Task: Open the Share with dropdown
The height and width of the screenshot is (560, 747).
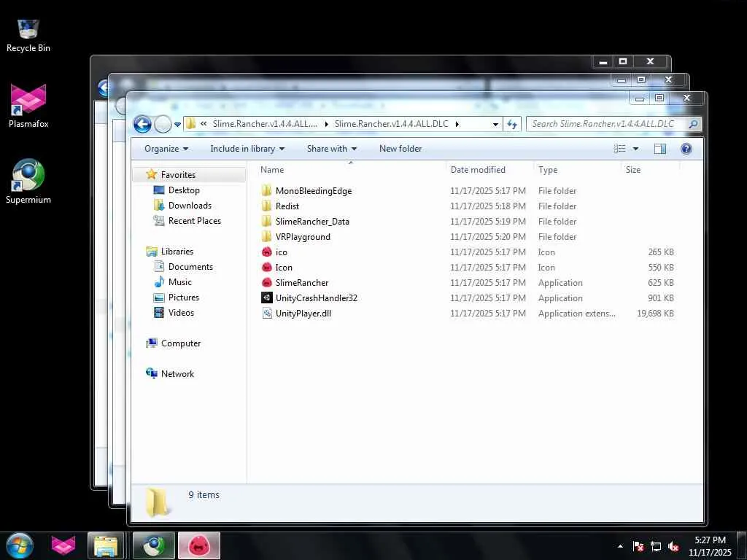Action: (x=332, y=149)
